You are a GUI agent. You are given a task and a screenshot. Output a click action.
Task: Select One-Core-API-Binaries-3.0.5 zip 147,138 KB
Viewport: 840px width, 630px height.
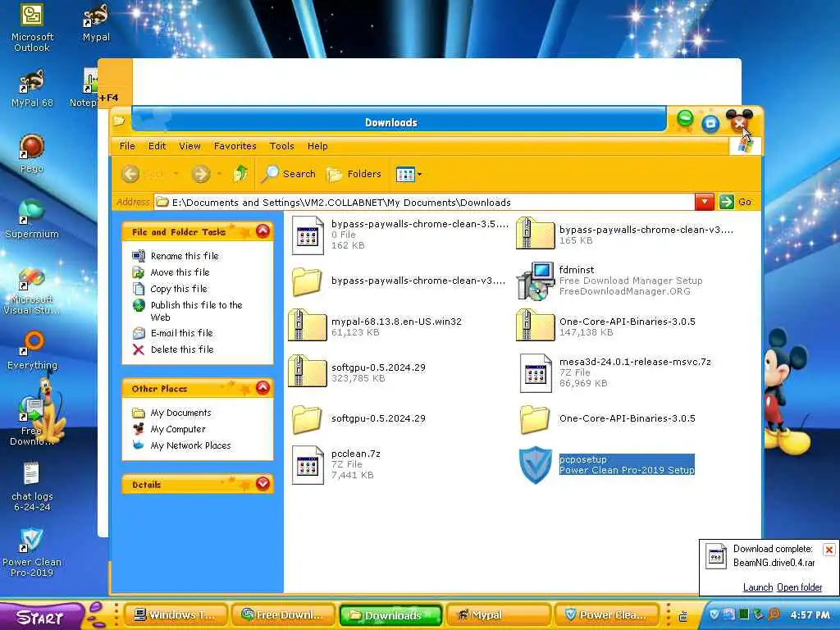[606, 326]
